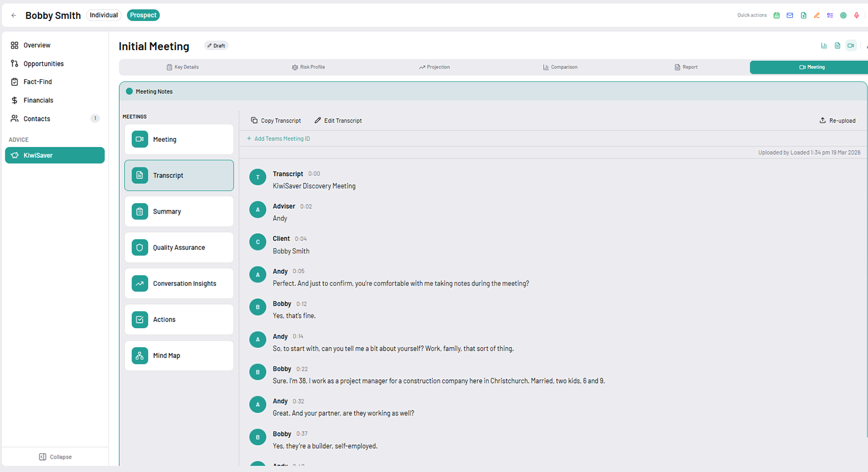Viewport: 868px width, 472px height.
Task: Click the A avatar of the Adviser entry
Action: [x=258, y=209]
